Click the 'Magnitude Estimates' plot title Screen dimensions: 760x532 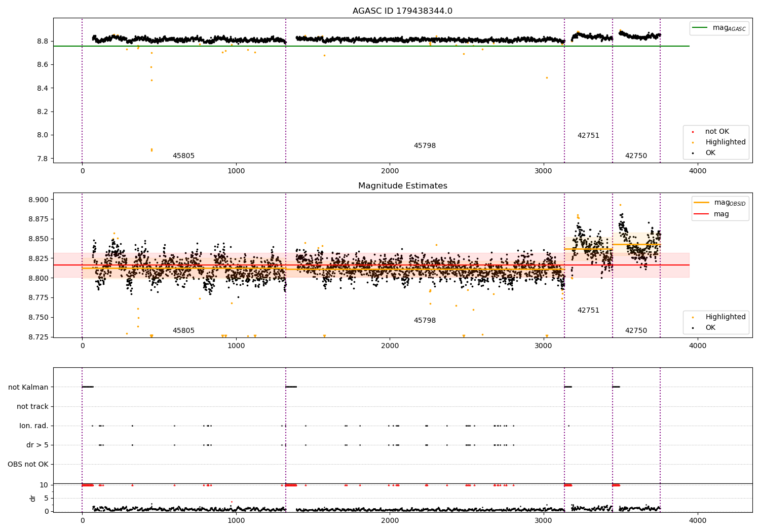tap(402, 186)
